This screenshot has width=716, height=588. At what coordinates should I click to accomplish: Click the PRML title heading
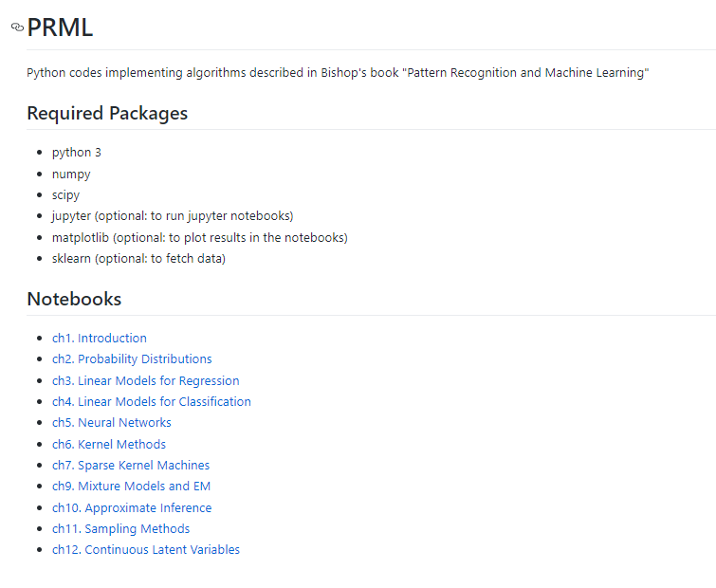point(60,28)
